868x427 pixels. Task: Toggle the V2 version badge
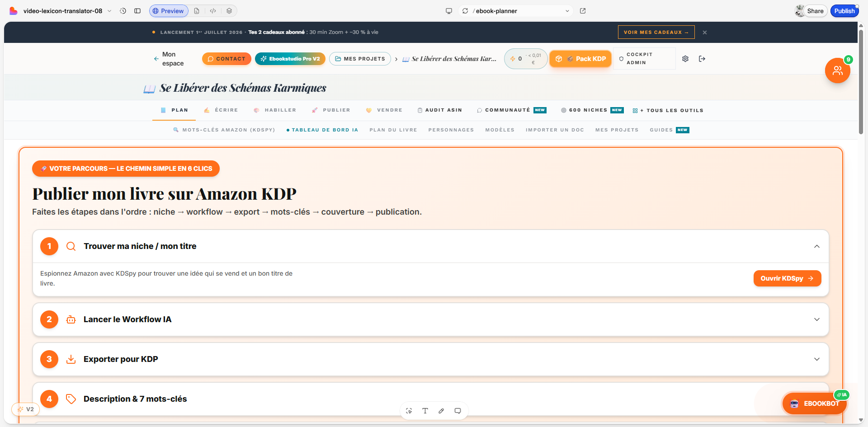26,409
